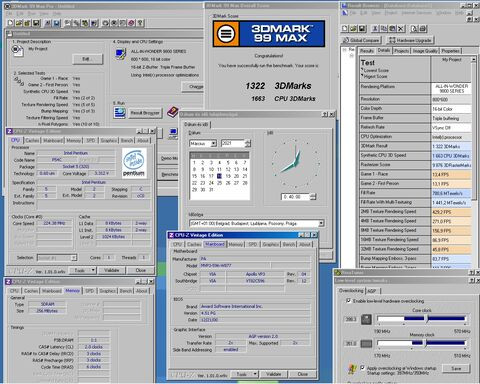
Task: Click the Intel Pentium logo in CPU-Z
Action: coord(134,163)
